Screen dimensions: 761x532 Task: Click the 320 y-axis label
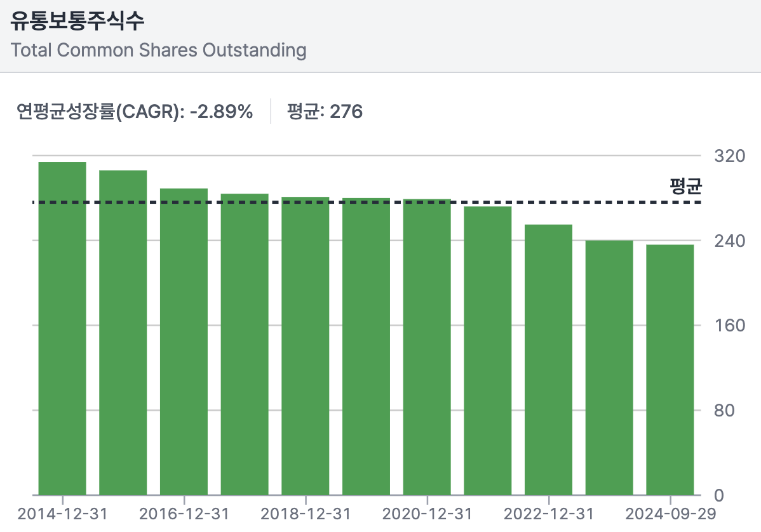pyautogui.click(x=729, y=156)
